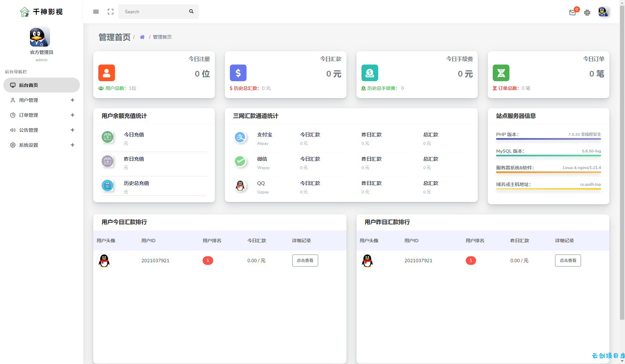625x364 pixels.
Task: Click the breadcrumb home icon
Action: pos(142,37)
